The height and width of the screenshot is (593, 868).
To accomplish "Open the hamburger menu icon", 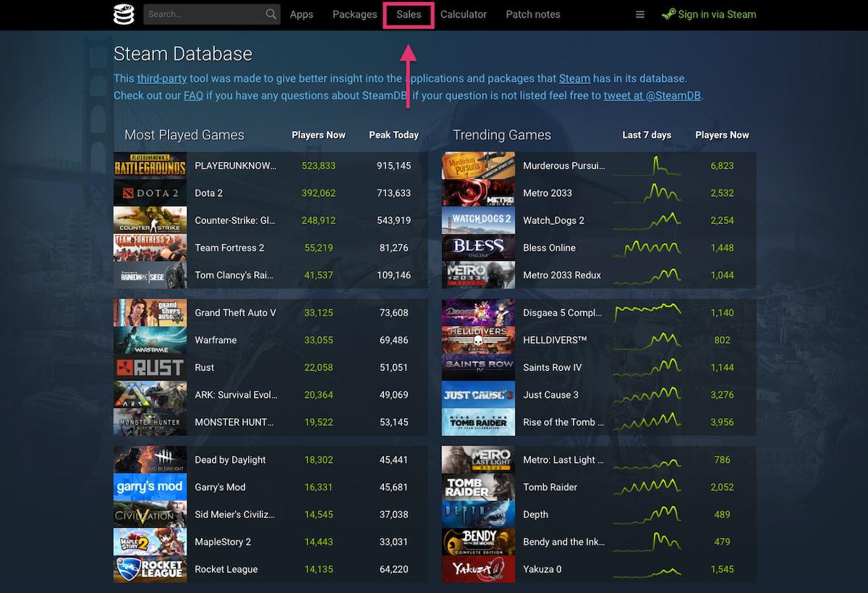I will pyautogui.click(x=639, y=14).
